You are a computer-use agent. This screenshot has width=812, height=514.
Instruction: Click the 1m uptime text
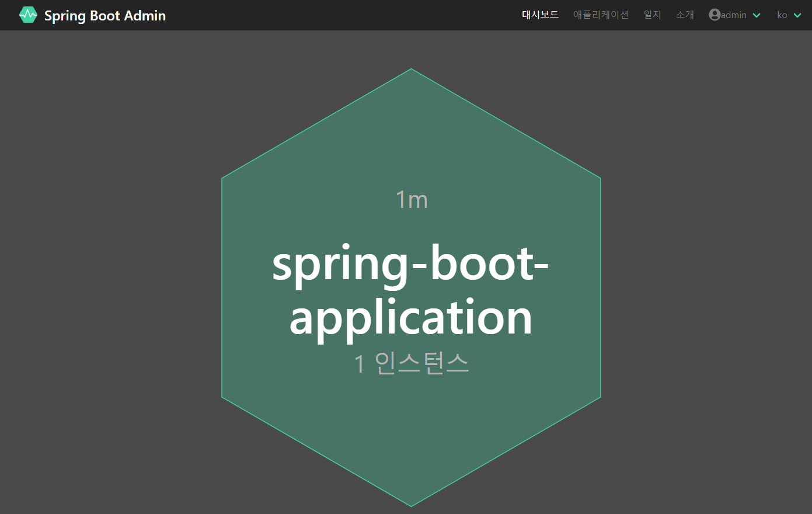tap(412, 200)
